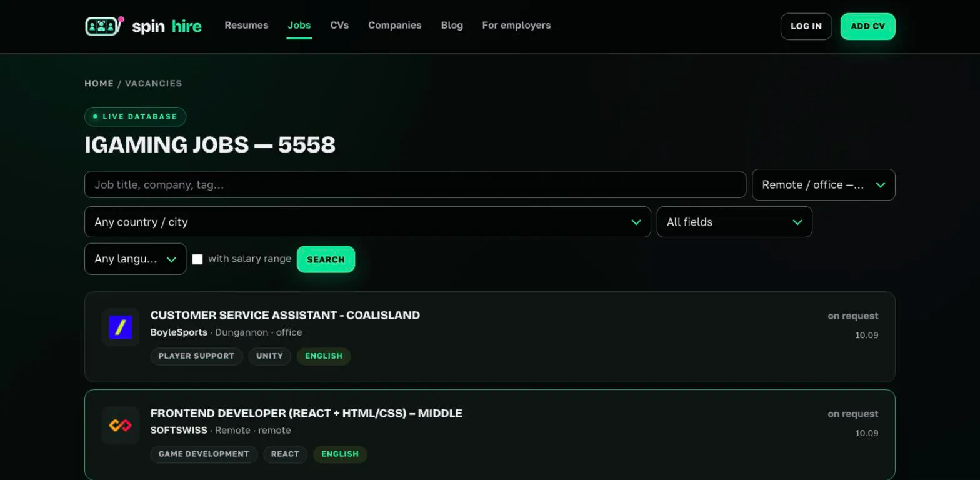Open Customer Service Assistant - Coalisland job
Viewport: 980px width, 480px height.
point(285,316)
